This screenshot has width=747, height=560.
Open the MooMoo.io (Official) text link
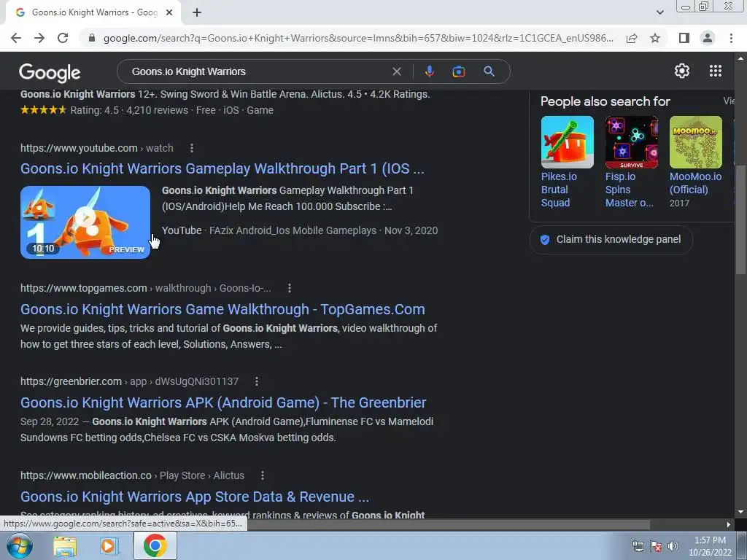pos(695,183)
